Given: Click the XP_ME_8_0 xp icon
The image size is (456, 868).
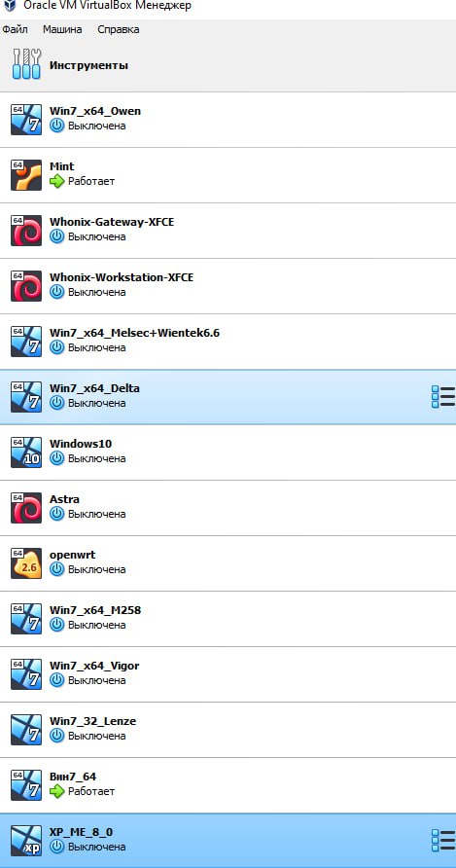Looking at the screenshot, I should (26, 841).
